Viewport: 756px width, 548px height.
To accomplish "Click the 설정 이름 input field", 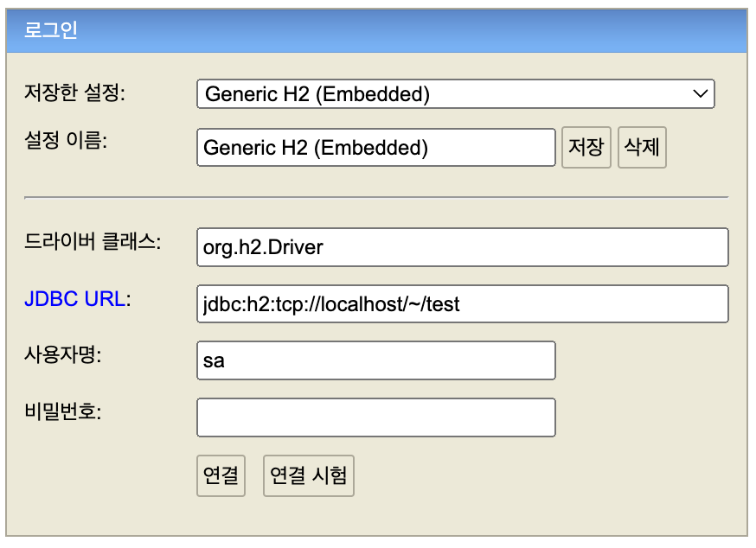I will click(376, 148).
